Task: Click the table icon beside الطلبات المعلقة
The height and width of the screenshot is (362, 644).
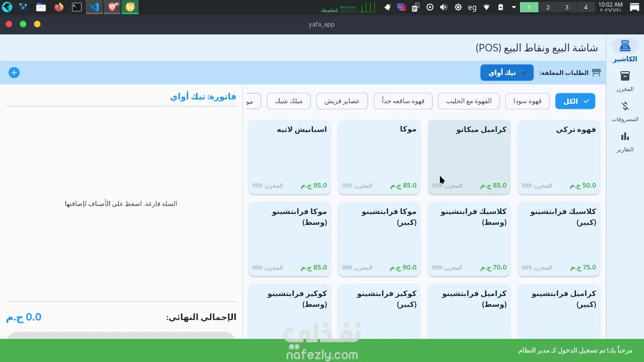Action: 596,73
